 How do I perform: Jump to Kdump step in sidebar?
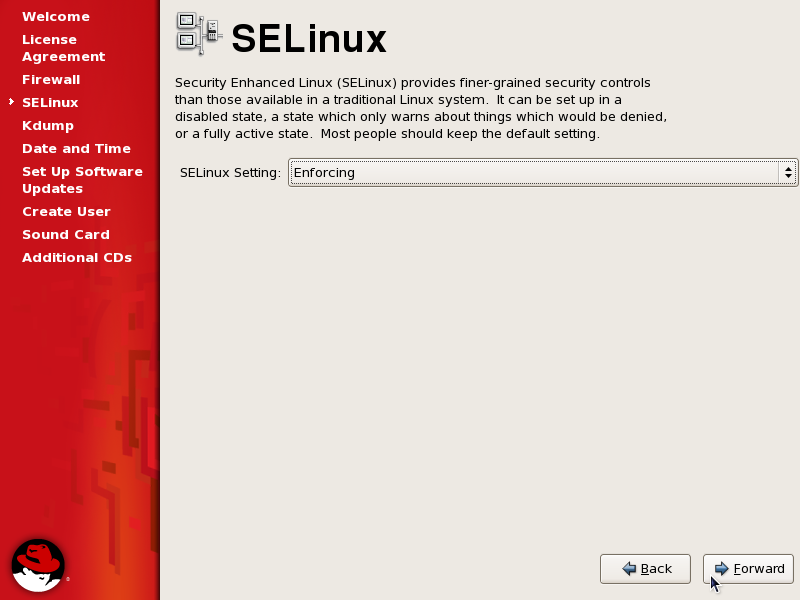click(48, 126)
